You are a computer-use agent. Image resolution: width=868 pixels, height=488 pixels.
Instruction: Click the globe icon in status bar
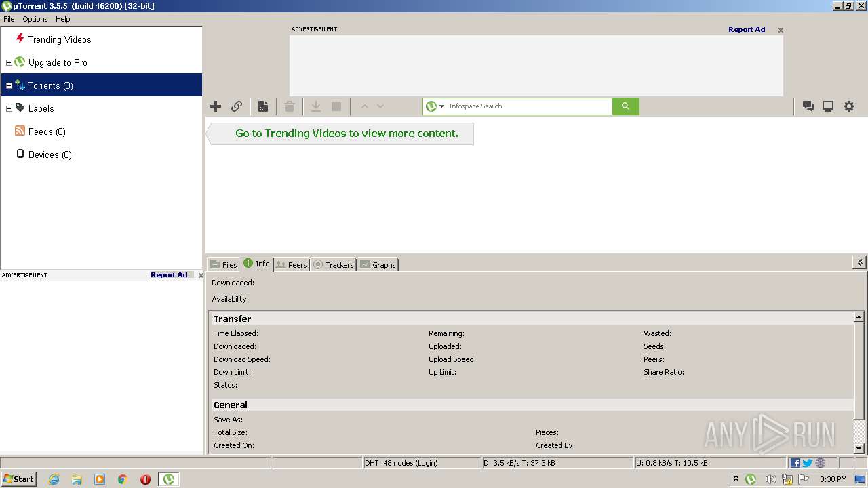coord(821,463)
